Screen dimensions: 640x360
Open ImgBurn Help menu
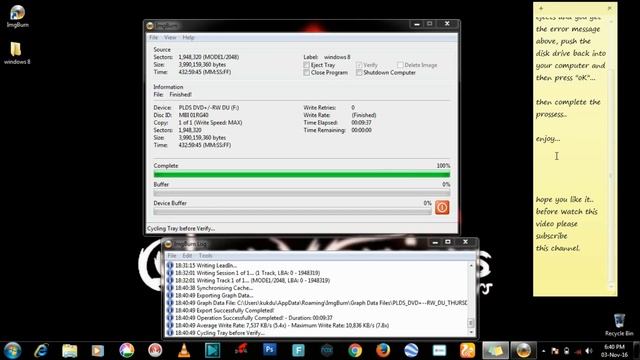(188, 38)
